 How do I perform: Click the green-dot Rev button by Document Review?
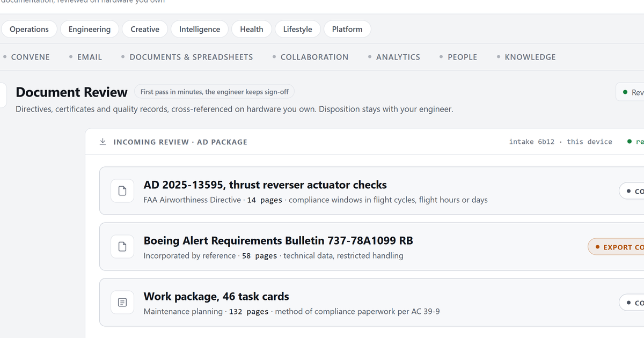[630, 92]
